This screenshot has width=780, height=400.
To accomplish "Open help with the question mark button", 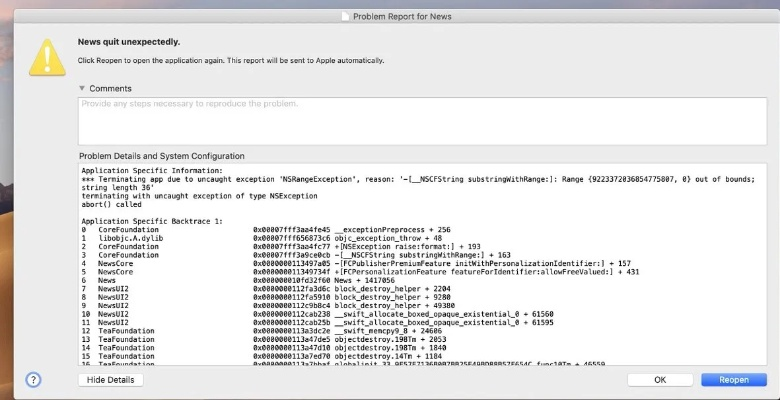I will pyautogui.click(x=33, y=379).
